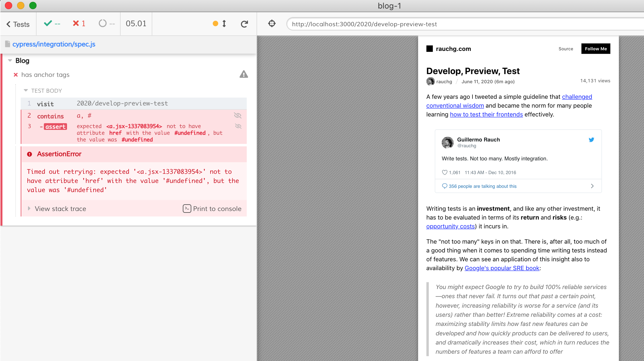Click the warning triangle on failed test
The width and height of the screenshot is (644, 361).
(x=244, y=74)
